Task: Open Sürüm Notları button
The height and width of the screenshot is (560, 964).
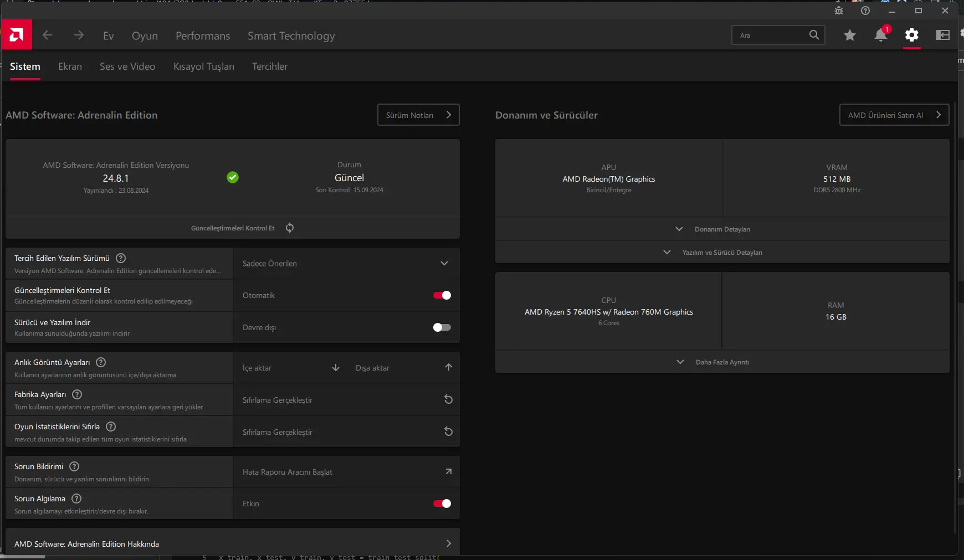Action: click(418, 115)
